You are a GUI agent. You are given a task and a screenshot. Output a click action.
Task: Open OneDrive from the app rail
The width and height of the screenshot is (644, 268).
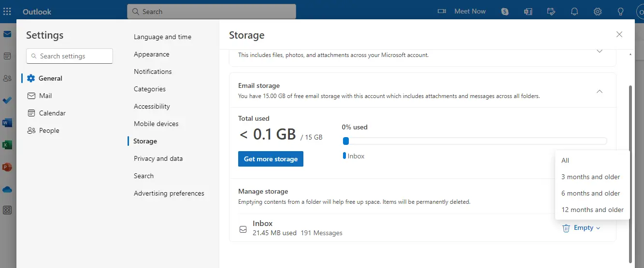pyautogui.click(x=7, y=189)
